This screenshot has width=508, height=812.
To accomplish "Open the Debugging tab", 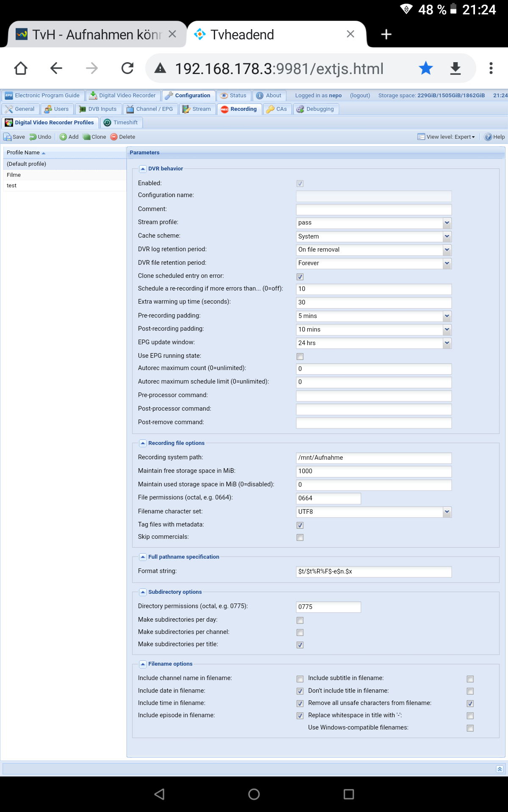I will coord(315,109).
